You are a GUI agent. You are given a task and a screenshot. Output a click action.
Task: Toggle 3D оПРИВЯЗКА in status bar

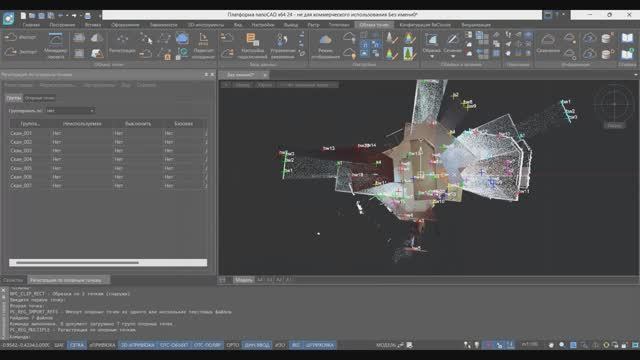138,345
